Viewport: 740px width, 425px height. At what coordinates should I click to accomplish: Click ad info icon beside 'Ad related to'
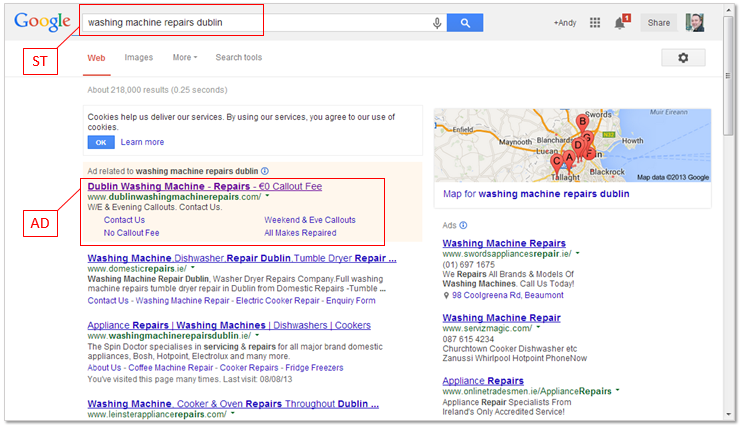tap(265, 171)
